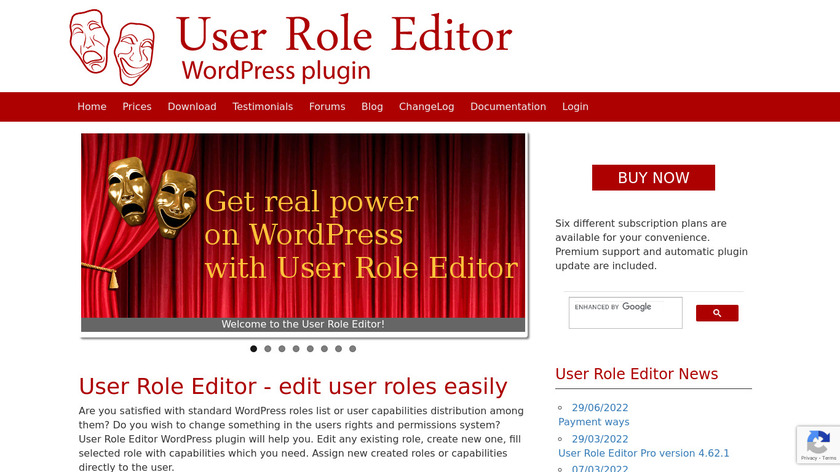The width and height of the screenshot is (840, 472).
Task: View the Testimonials page
Action: point(262,107)
